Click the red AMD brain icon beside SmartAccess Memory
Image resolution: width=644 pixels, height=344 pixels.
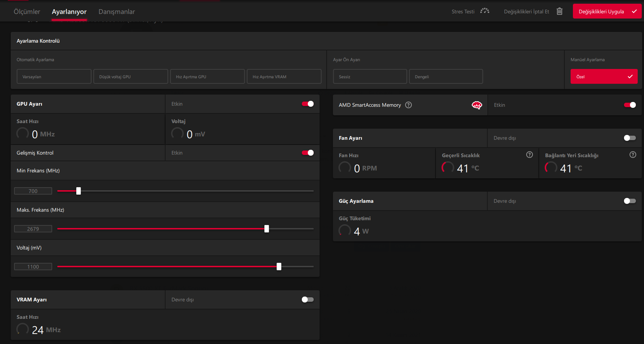coord(477,105)
